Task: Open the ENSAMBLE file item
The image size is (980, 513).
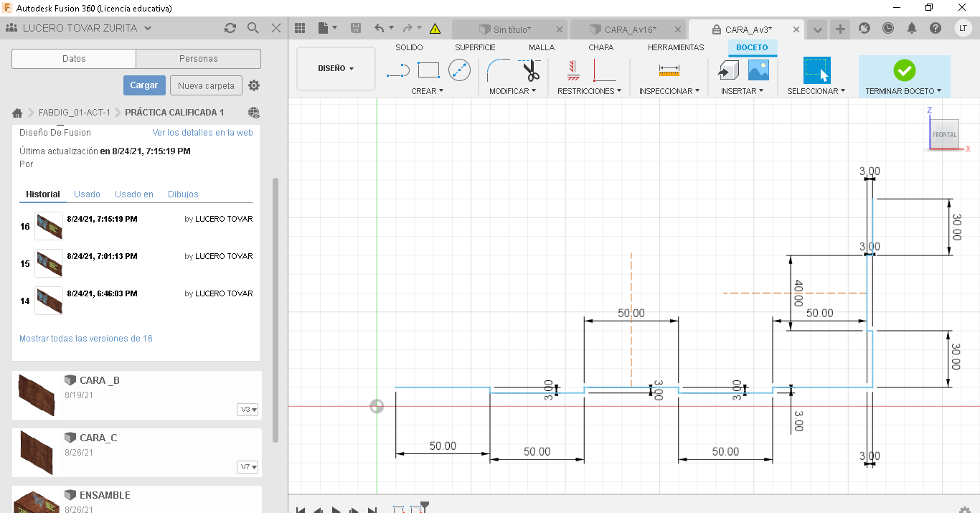Action: click(x=137, y=499)
